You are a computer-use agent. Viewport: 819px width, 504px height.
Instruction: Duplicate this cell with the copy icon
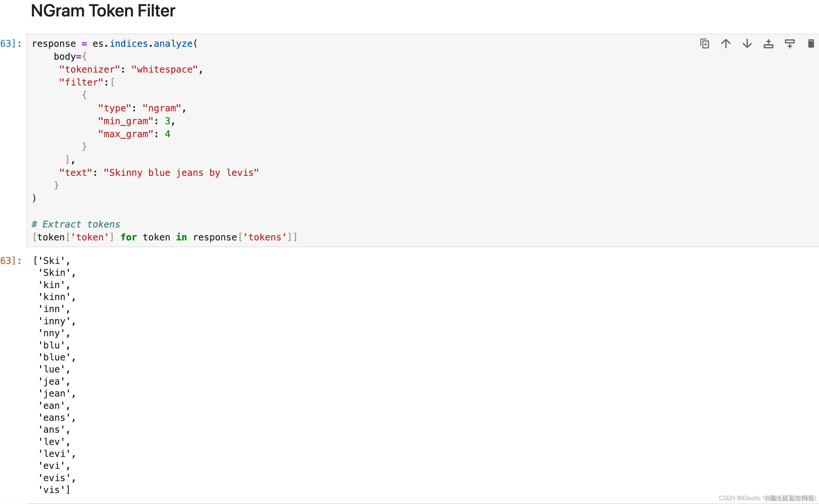pos(704,44)
